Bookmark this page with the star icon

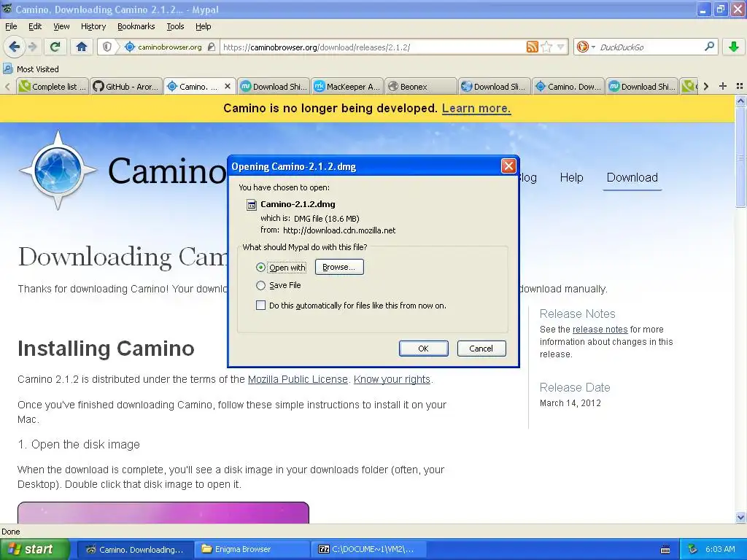(546, 47)
